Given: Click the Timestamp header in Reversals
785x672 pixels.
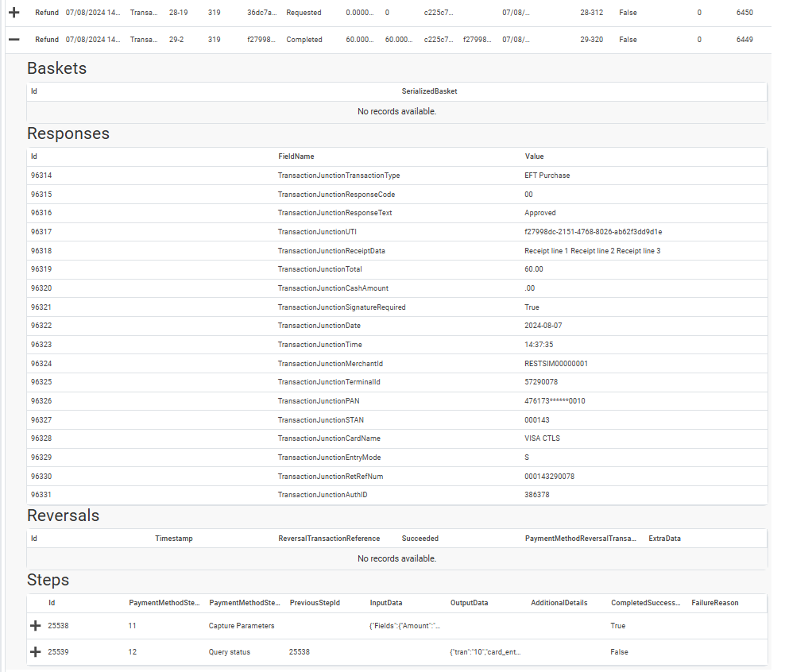Looking at the screenshot, I should 174,539.
